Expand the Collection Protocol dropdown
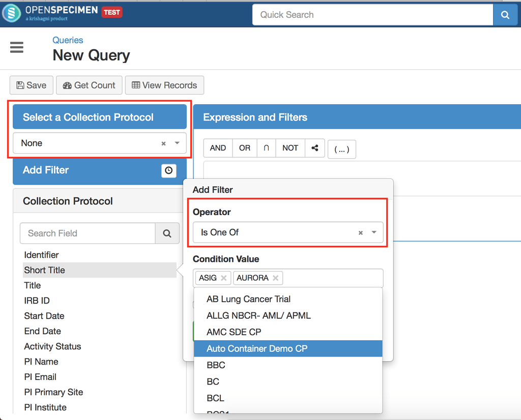 tap(176, 143)
